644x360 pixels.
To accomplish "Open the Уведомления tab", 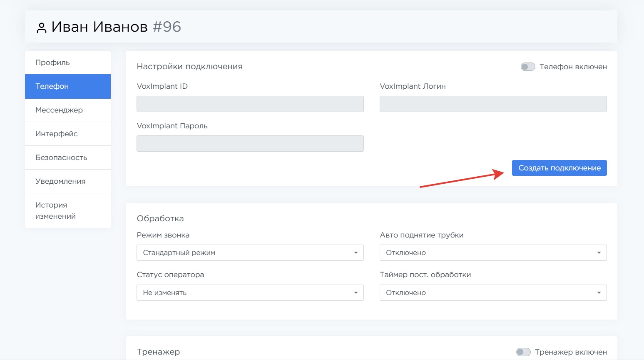I will click(68, 181).
